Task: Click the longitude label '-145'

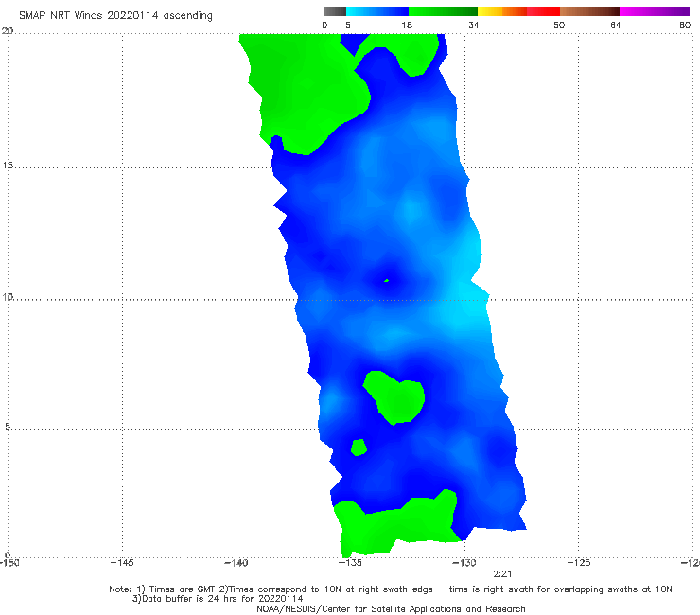Action: [x=122, y=563]
